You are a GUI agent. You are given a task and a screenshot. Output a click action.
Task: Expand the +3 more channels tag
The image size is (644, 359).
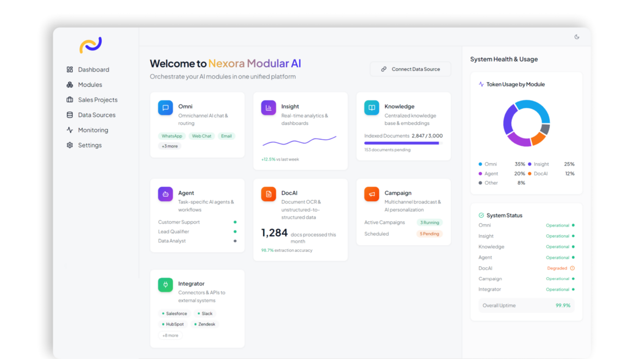pyautogui.click(x=170, y=146)
